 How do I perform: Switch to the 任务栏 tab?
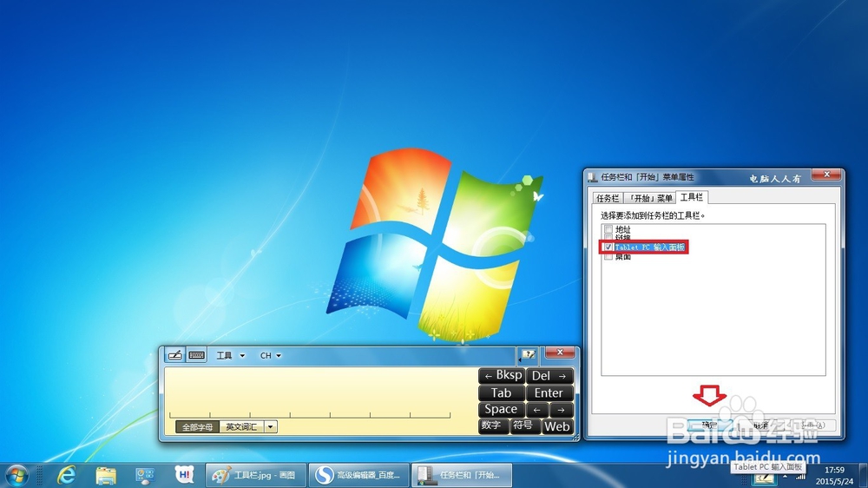point(608,198)
